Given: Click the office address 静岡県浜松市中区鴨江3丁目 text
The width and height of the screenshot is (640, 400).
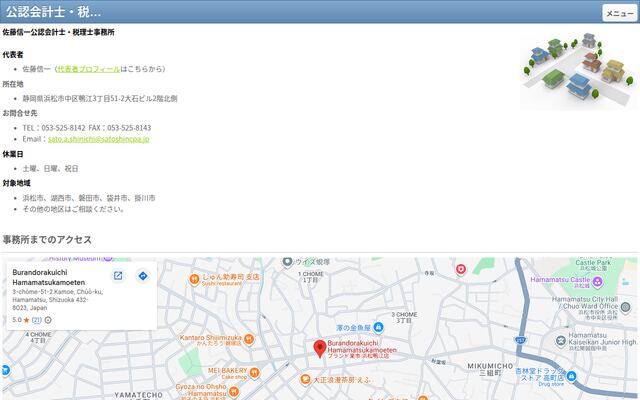Looking at the screenshot, I should [100, 98].
